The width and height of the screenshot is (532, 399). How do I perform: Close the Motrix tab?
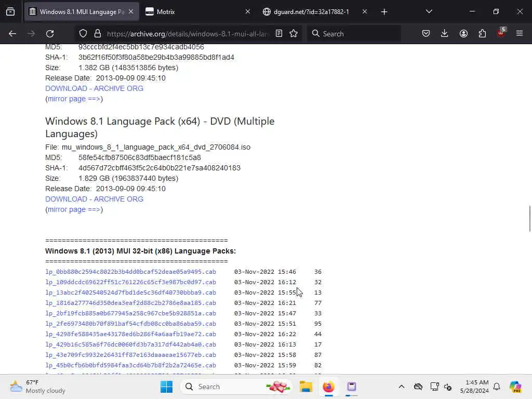coord(248,12)
